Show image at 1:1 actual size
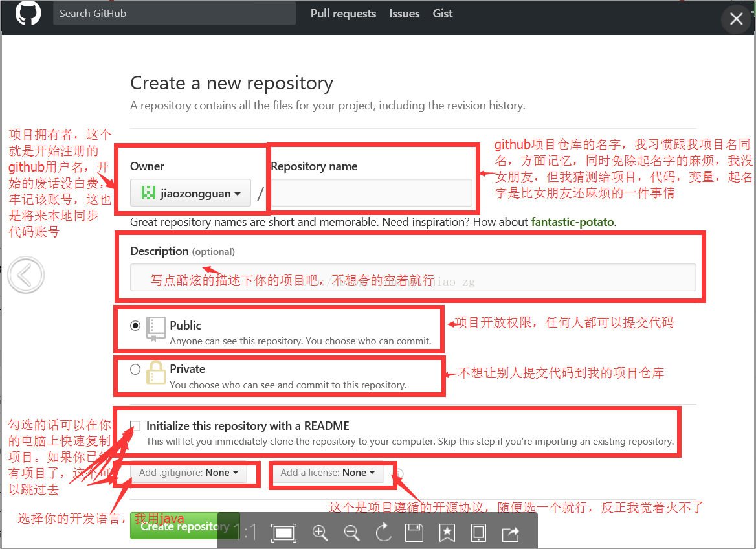Image resolution: width=756 pixels, height=549 pixels. [245, 533]
